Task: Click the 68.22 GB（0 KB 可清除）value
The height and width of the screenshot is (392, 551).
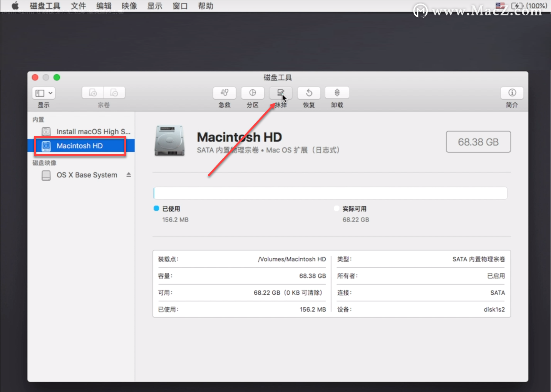Action: (288, 293)
